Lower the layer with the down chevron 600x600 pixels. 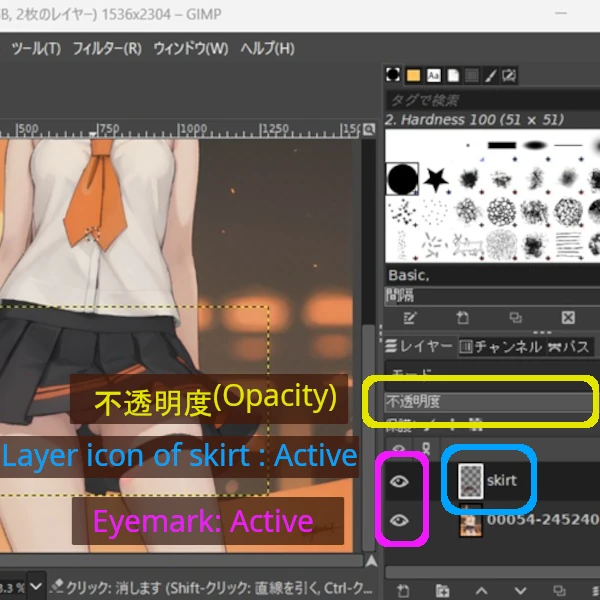[x=520, y=591]
